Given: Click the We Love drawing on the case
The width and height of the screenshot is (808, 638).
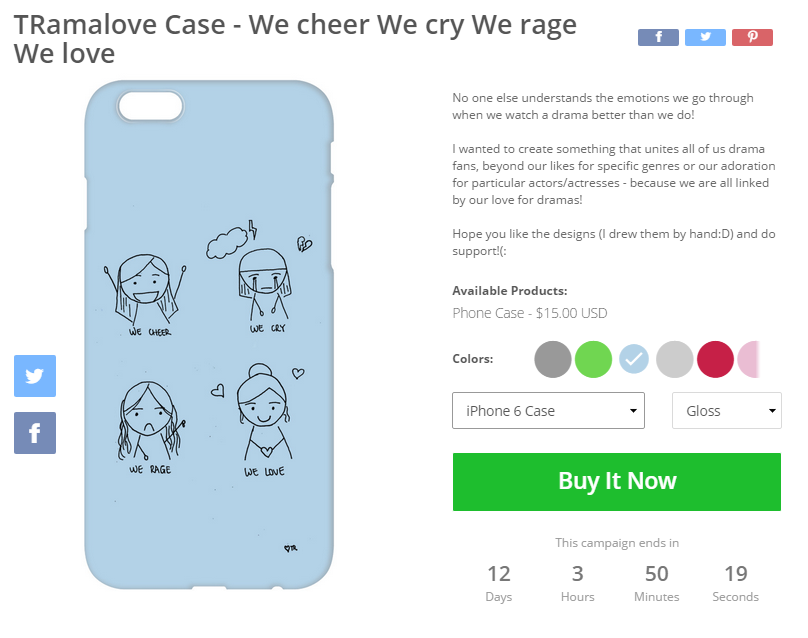Looking at the screenshot, I should click(x=263, y=420).
